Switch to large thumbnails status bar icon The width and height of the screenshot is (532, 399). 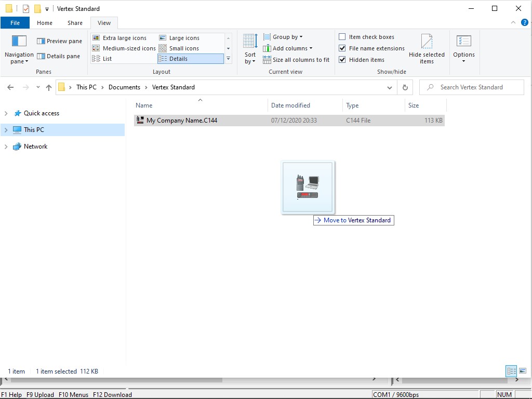[523, 371]
